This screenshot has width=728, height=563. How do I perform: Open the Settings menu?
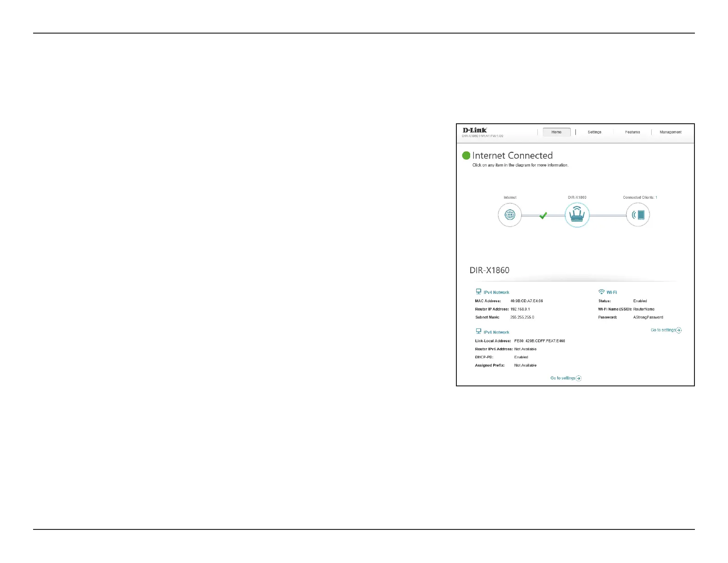click(594, 132)
